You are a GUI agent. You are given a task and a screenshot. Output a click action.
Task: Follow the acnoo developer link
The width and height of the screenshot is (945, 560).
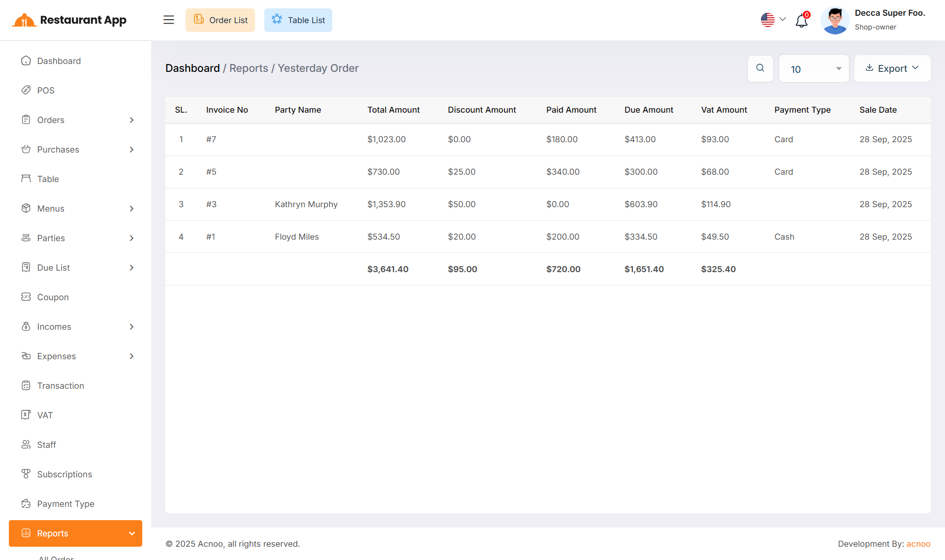[x=918, y=544]
